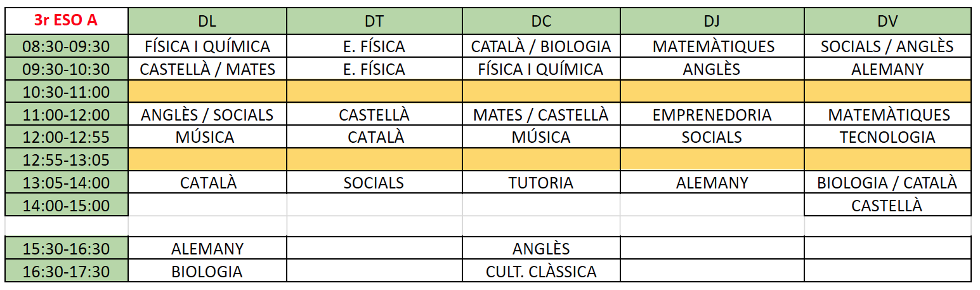Select the TECNOLOGIA cell
The height and width of the screenshot is (290, 980).
click(887, 137)
